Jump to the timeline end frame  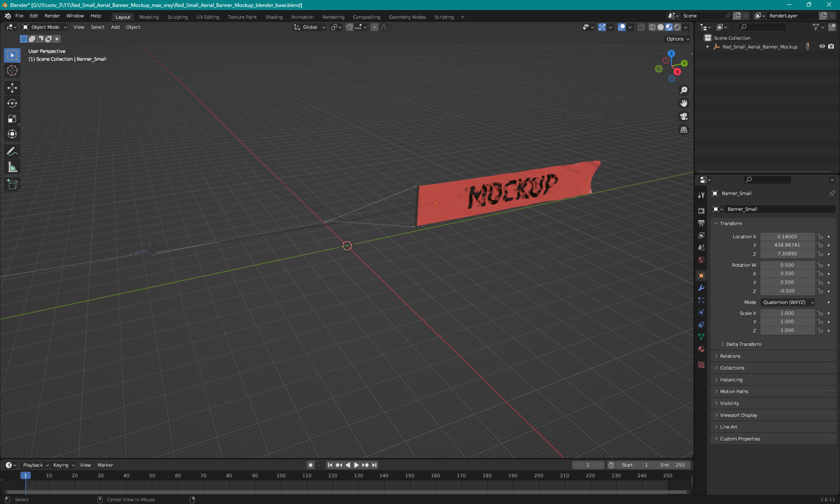pyautogui.click(x=374, y=465)
